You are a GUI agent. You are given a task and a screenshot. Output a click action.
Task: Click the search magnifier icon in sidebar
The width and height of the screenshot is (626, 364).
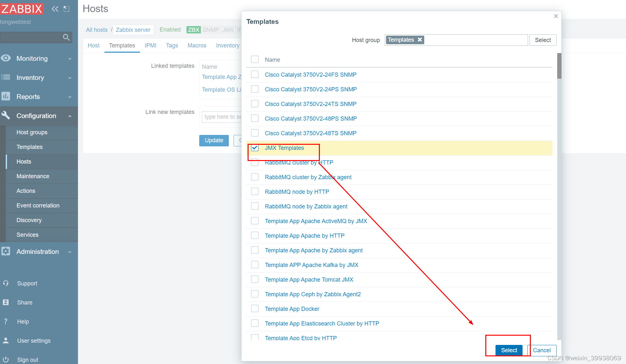(x=66, y=37)
